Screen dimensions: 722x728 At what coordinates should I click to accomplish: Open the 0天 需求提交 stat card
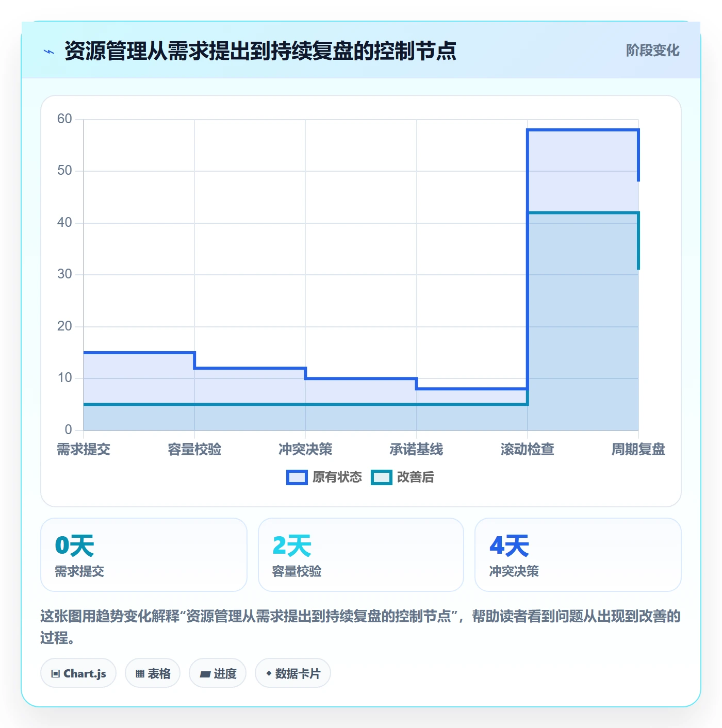144,555
